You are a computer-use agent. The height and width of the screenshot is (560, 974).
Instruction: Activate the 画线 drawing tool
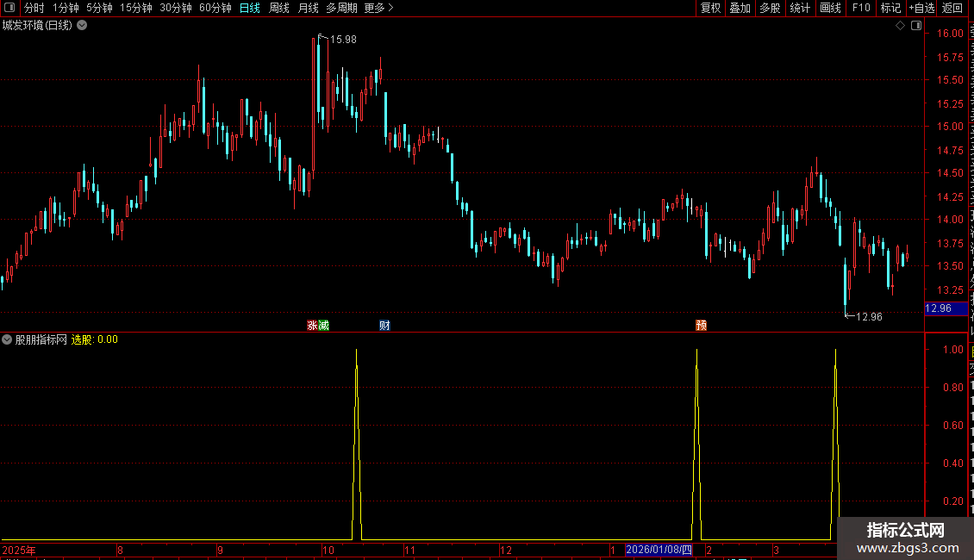[x=831, y=8]
